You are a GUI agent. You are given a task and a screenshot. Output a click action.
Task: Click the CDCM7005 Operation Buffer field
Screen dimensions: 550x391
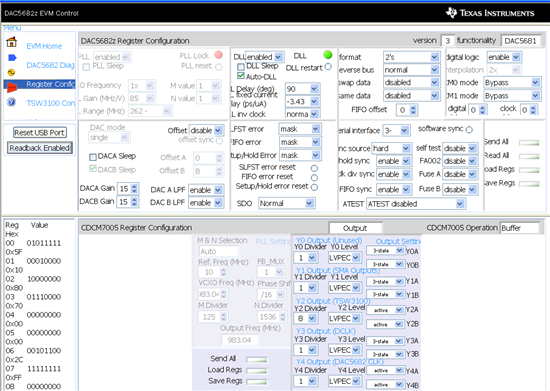(519, 228)
